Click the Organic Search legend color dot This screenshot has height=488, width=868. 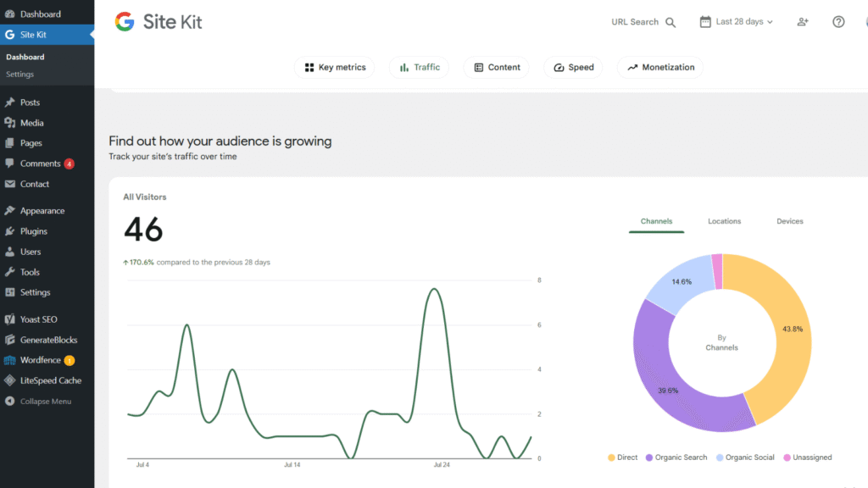pyautogui.click(x=649, y=457)
